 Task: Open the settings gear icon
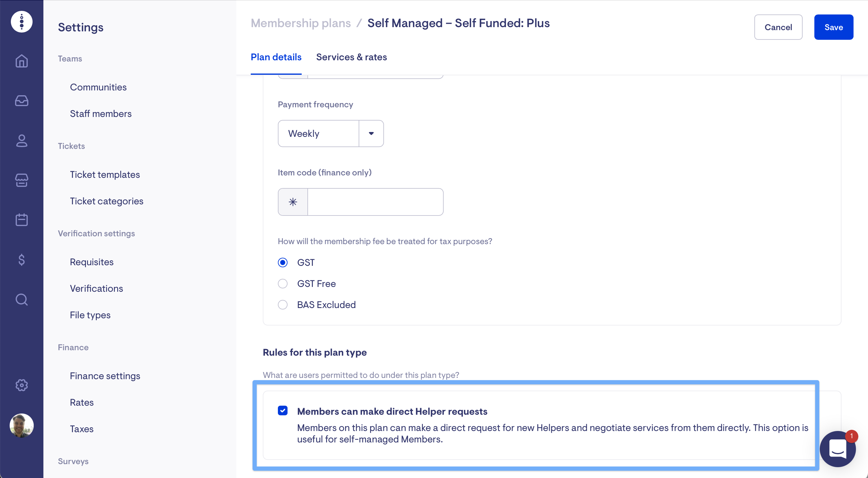point(22,385)
